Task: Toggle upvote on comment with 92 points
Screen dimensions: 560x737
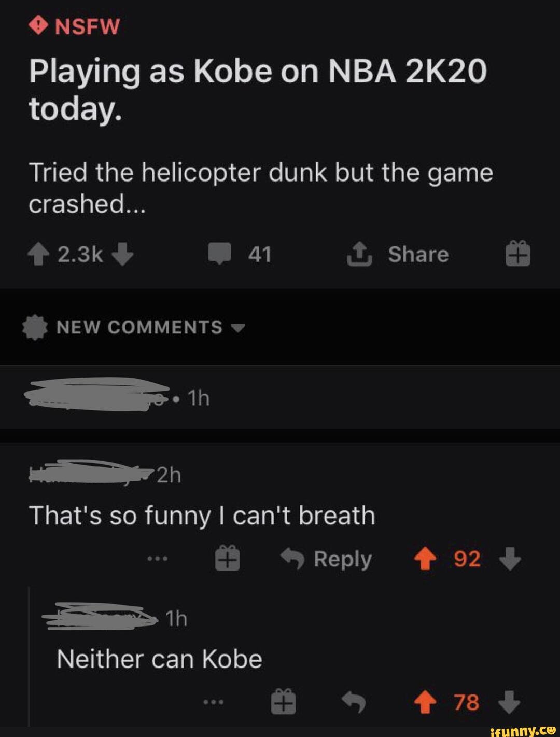Action: (425, 559)
